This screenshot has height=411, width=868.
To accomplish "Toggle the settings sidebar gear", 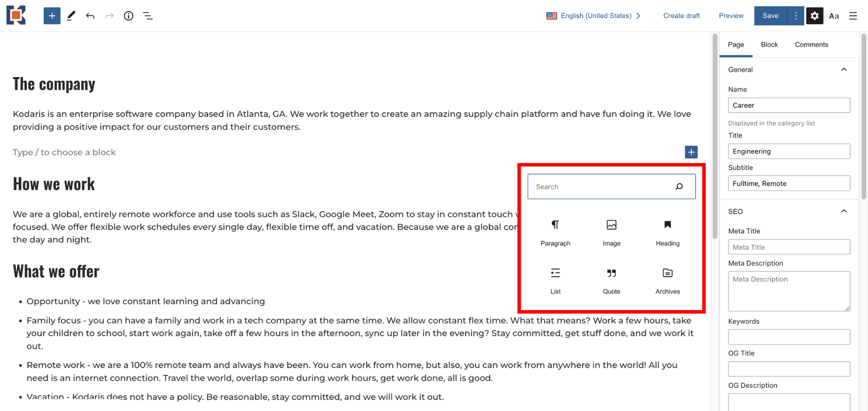I will coord(814,16).
